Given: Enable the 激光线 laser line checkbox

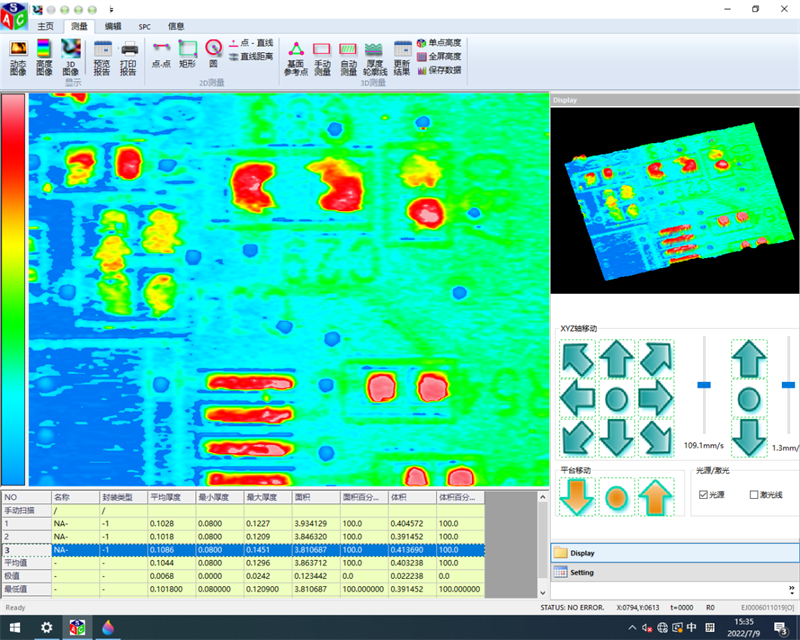Looking at the screenshot, I should [755, 494].
